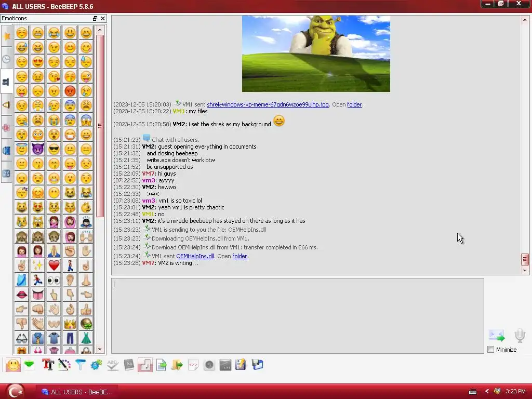This screenshot has width=532, height=399.
Task: Toggle the ABC spell checking icon
Action: [113, 365]
